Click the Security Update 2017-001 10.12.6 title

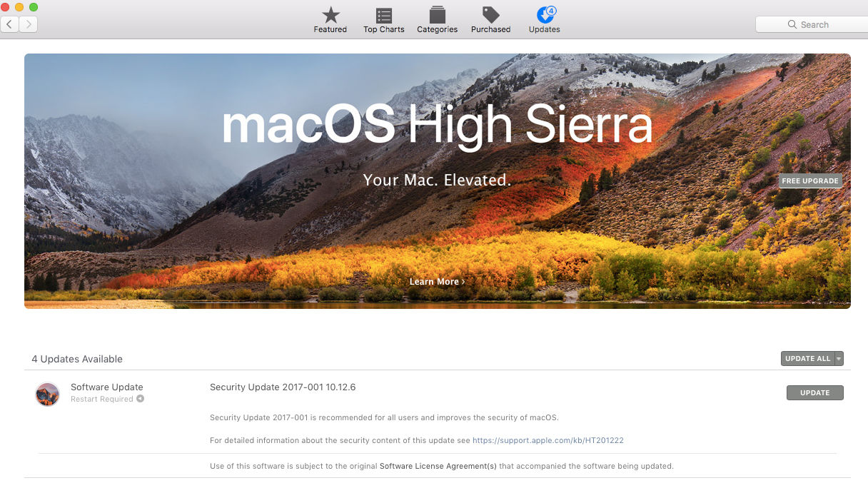click(283, 387)
